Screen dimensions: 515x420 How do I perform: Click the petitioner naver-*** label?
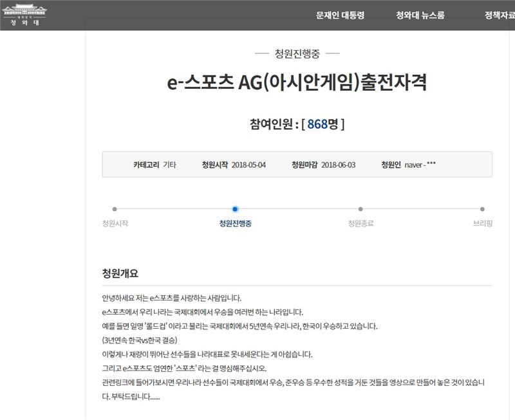pyautogui.click(x=418, y=164)
